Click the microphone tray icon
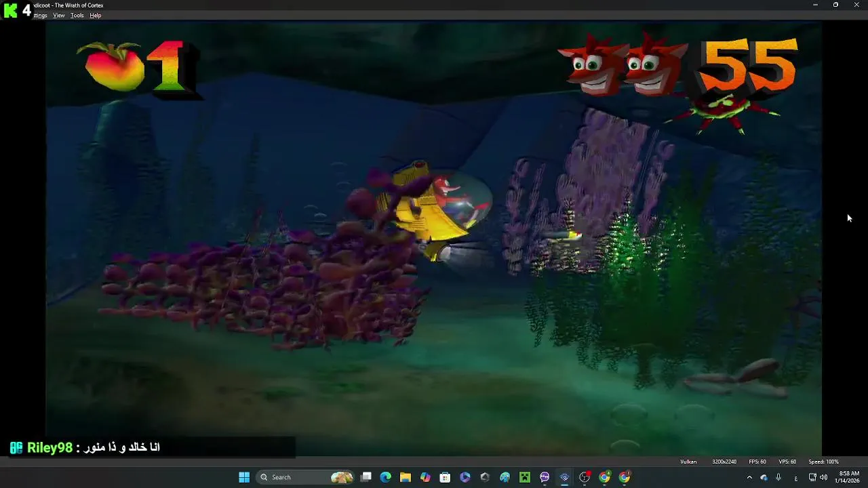The height and width of the screenshot is (488, 868). 778,477
